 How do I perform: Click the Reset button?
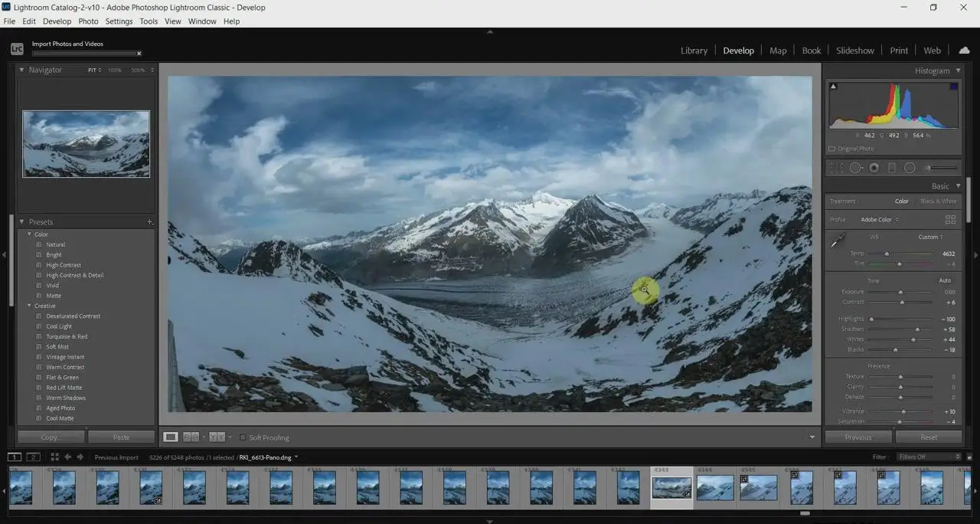point(929,437)
